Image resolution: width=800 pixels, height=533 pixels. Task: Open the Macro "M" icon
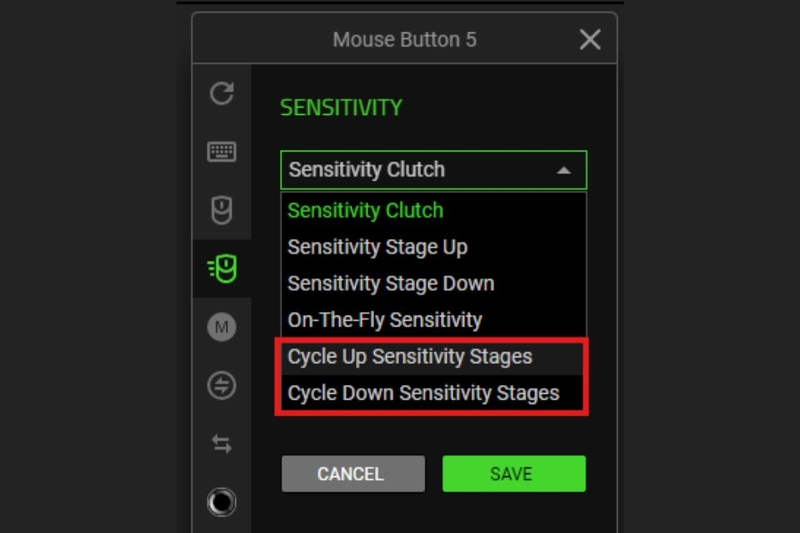point(221,327)
